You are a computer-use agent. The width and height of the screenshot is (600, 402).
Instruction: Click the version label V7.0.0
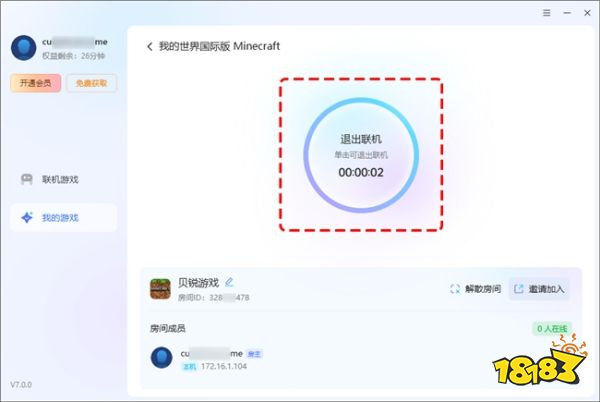tap(21, 384)
